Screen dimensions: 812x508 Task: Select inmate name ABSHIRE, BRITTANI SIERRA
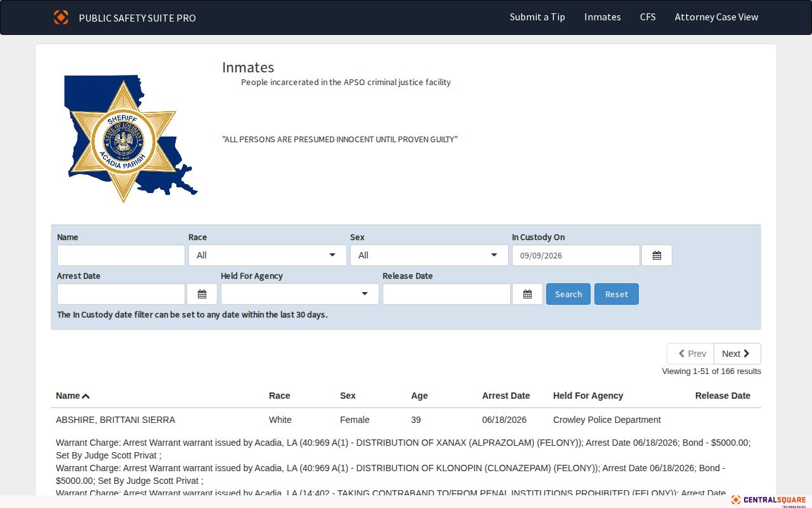point(115,420)
